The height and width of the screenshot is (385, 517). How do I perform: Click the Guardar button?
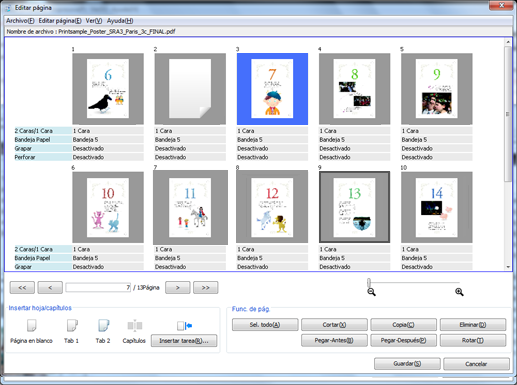pyautogui.click(x=407, y=364)
